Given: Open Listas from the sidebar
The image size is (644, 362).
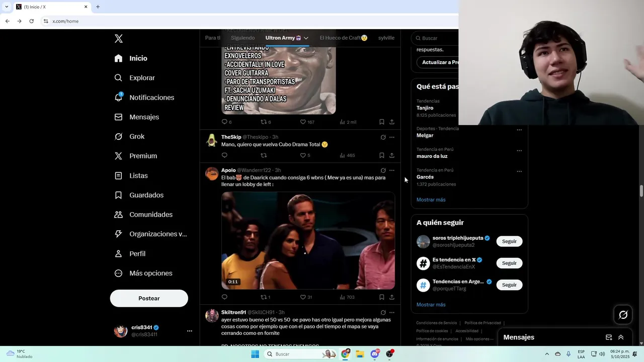Looking at the screenshot, I should click(x=131, y=175).
